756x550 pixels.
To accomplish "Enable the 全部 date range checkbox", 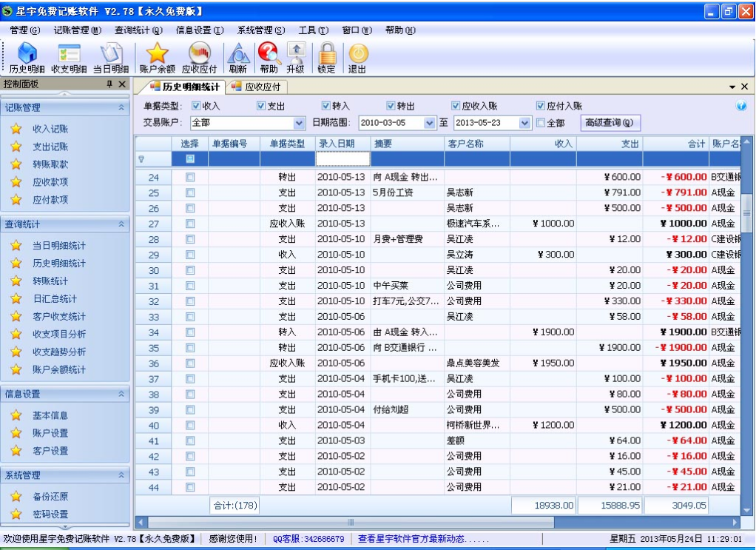I will (541, 123).
